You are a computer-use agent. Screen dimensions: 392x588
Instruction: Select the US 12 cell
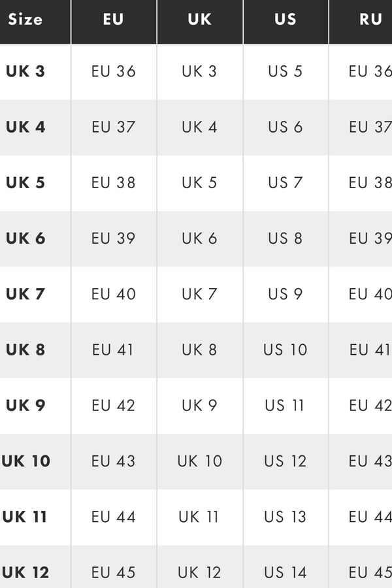(x=285, y=461)
